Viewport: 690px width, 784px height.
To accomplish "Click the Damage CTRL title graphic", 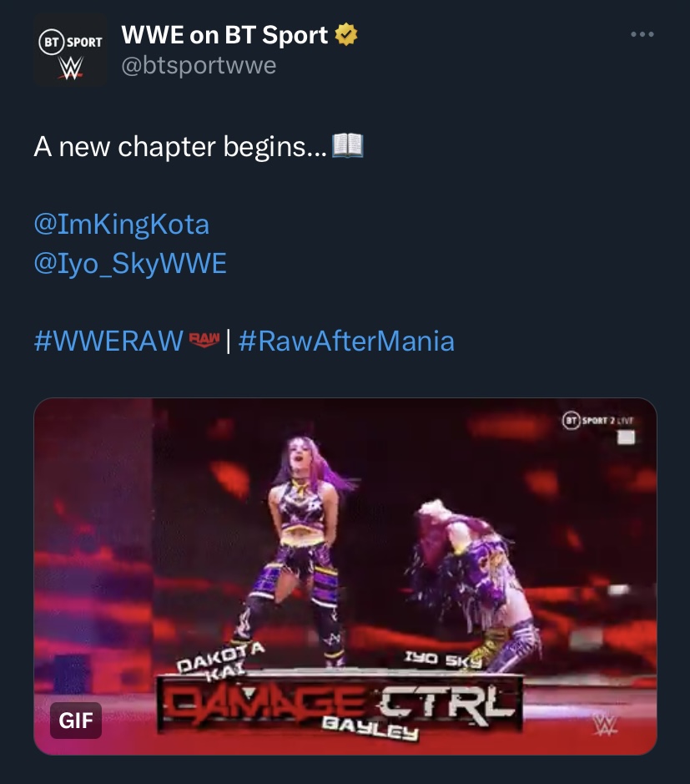I will (340, 704).
